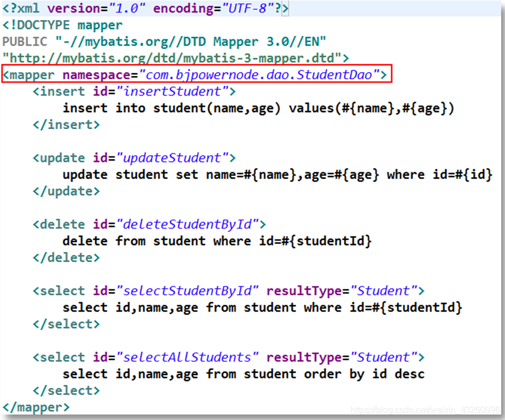Click the insert tag id "insertStudent"

pos(173,91)
